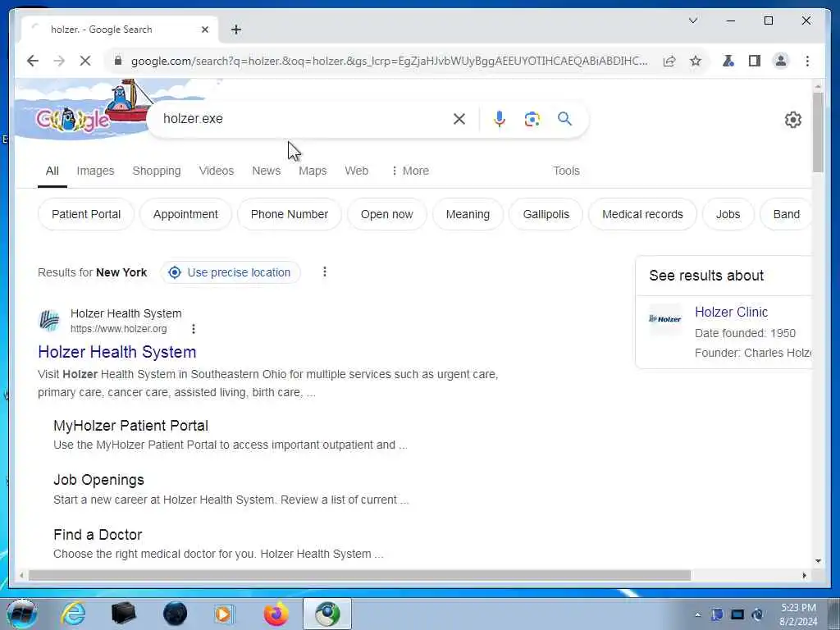Screen dimensions: 840x630
Task: Click the vertical scrollbar thumb
Action: coord(818,132)
